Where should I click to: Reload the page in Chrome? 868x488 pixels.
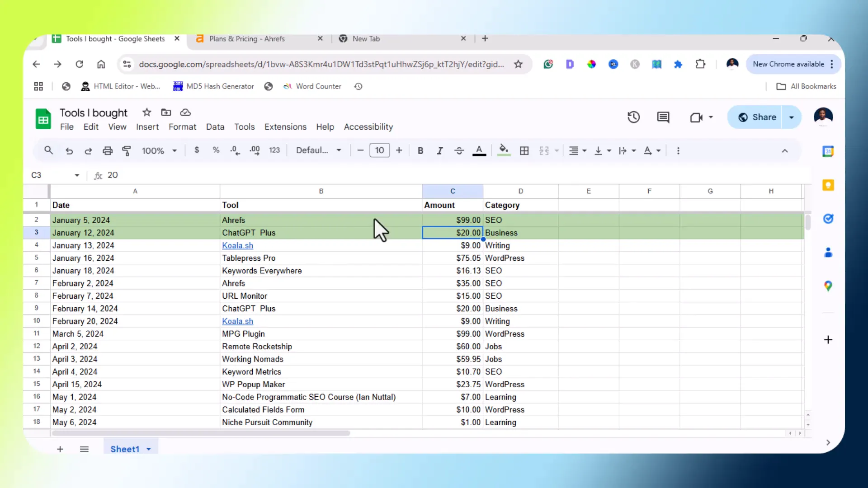coord(79,64)
